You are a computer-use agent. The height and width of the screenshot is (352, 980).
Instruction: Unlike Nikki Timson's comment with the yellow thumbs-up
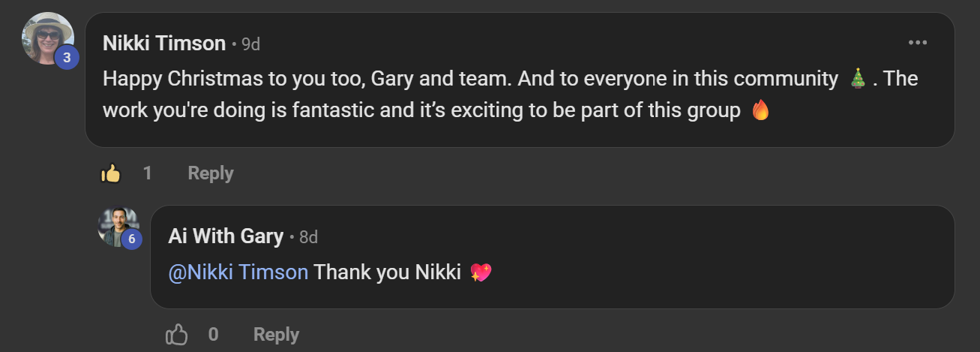coord(111,173)
